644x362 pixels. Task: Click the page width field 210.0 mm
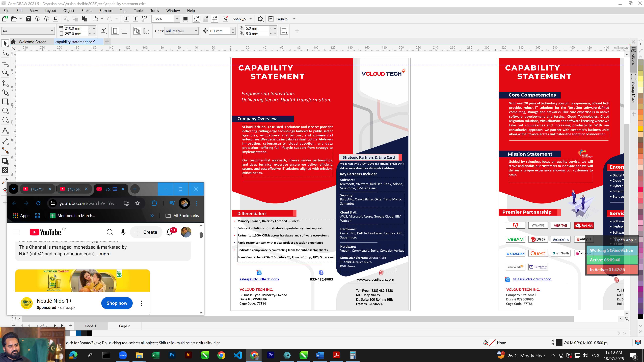point(76,28)
